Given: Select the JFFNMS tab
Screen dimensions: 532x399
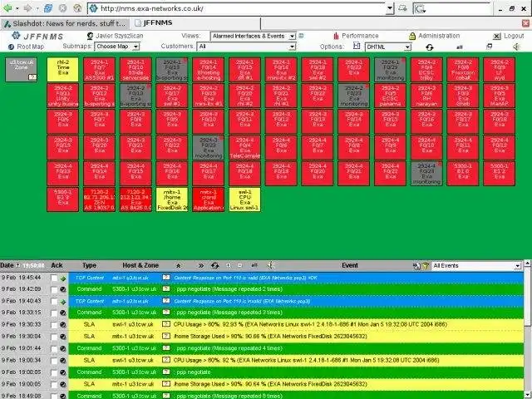Looking at the screenshot, I should (196, 23).
